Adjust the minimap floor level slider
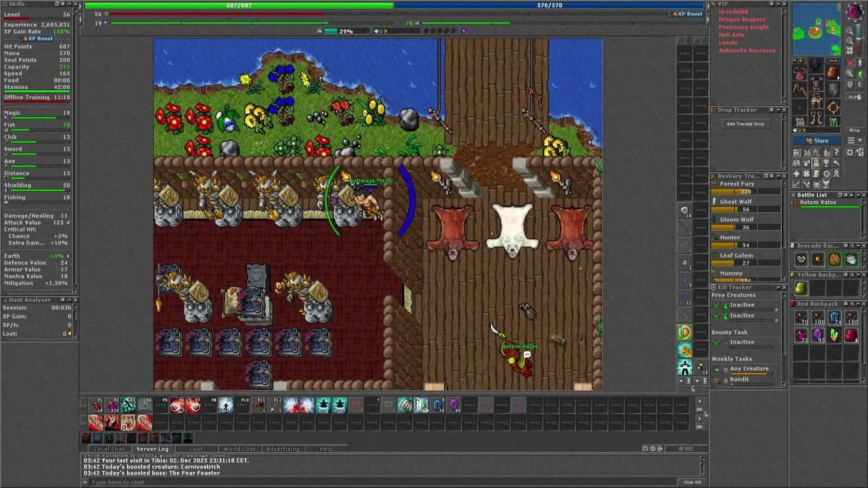The width and height of the screenshot is (868, 488). point(859,39)
